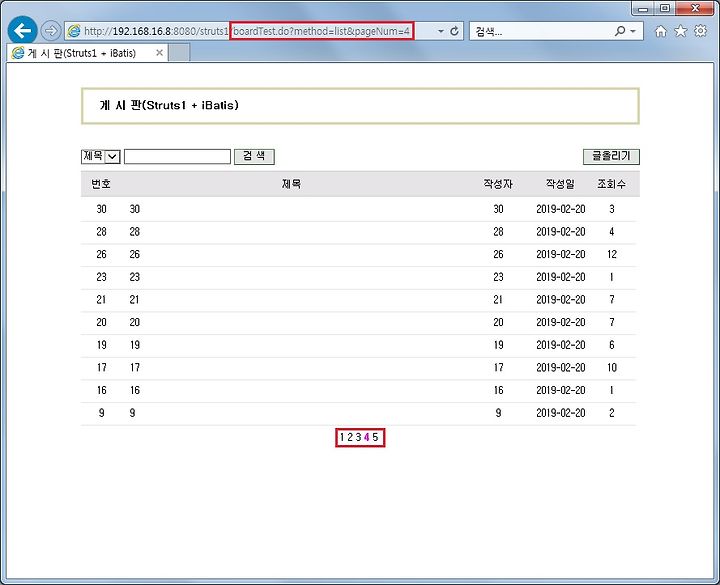Open post titled 17
Viewport: 720px width, 585px height.
(135, 367)
